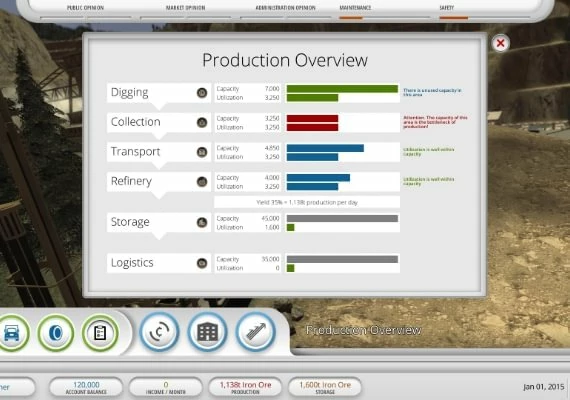
Task: Click the red bottleneck attention message
Action: [435, 122]
